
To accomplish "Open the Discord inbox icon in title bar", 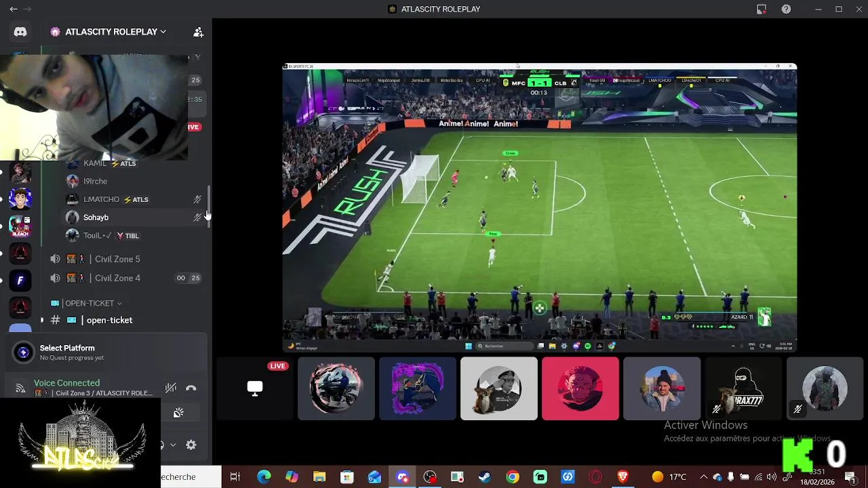I will click(762, 9).
